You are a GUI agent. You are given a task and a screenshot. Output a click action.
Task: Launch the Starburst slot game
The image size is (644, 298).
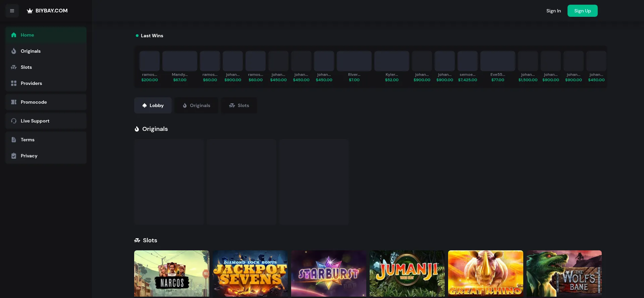(x=329, y=274)
